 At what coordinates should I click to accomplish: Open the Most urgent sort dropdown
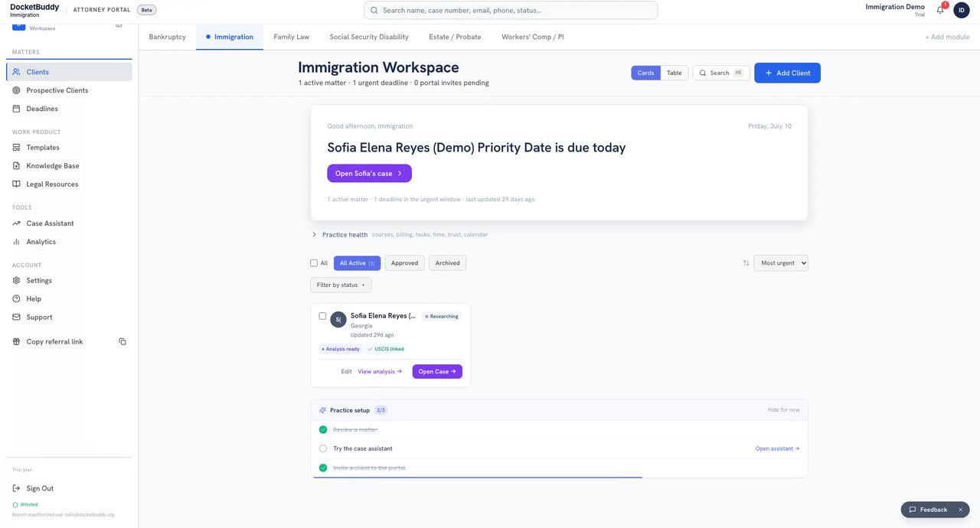(781, 263)
